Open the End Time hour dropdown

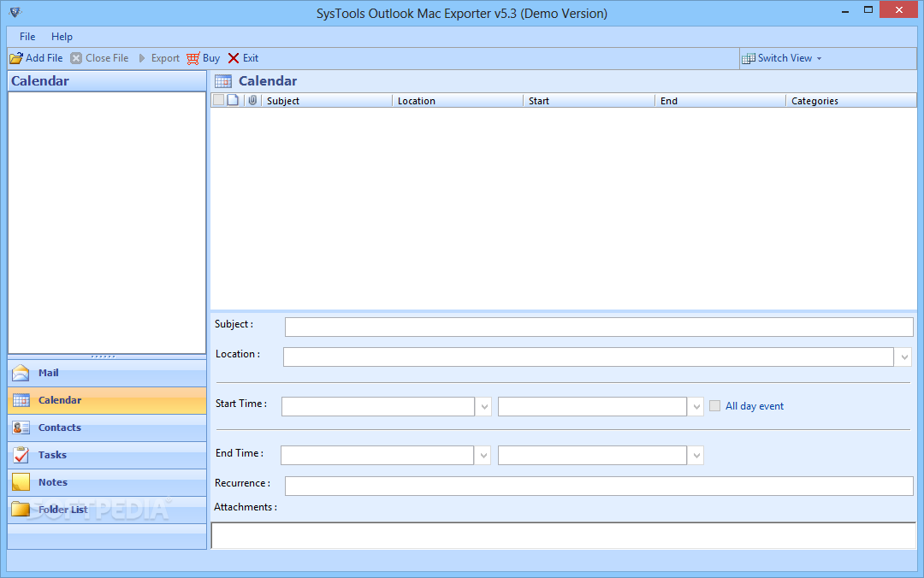coord(696,456)
